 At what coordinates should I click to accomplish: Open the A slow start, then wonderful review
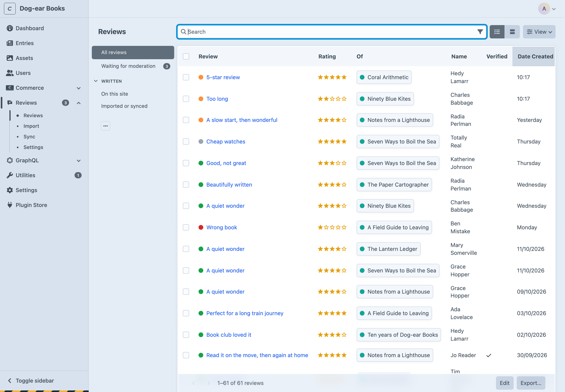[242, 120]
